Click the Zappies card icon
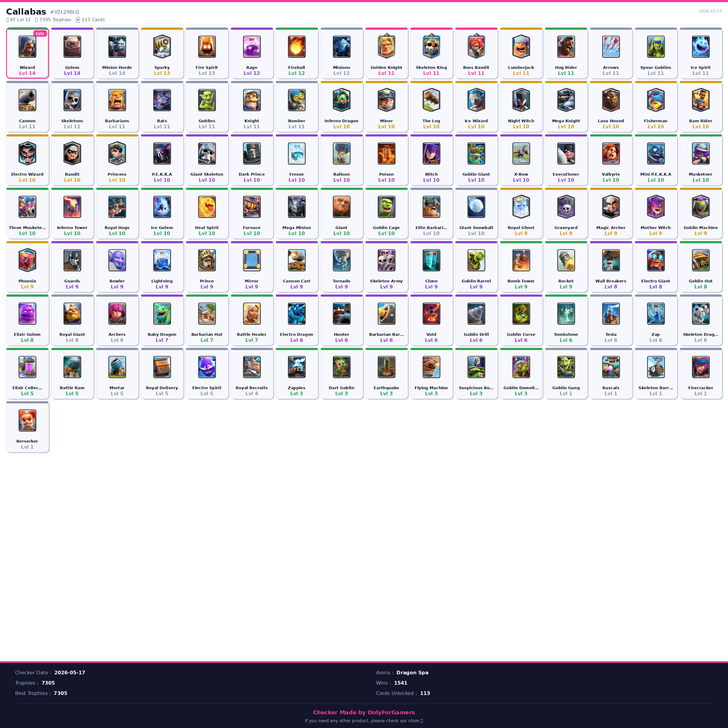728x728 pixels. 297,367
